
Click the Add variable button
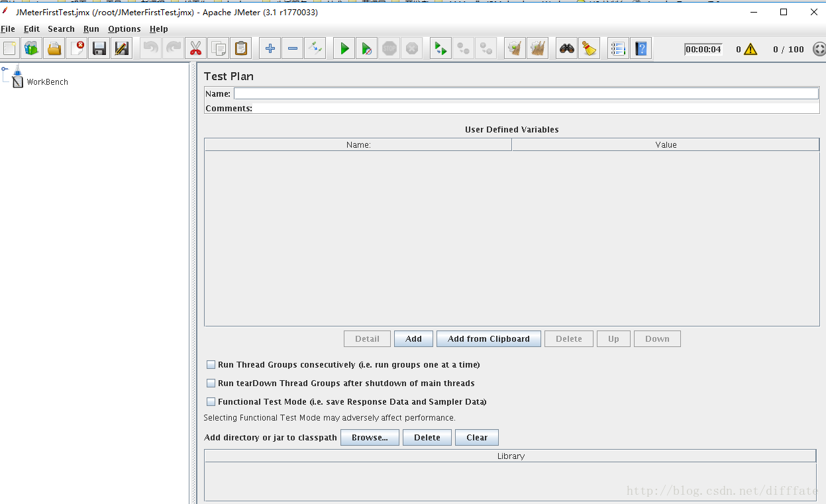[413, 338]
